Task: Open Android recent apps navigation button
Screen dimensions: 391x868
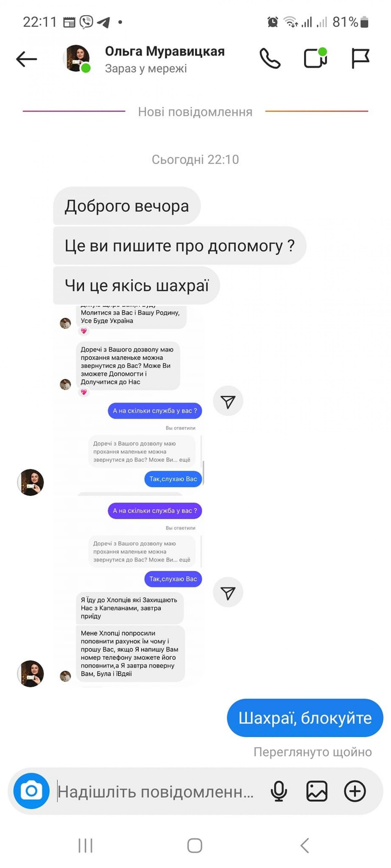Action: 85,845
